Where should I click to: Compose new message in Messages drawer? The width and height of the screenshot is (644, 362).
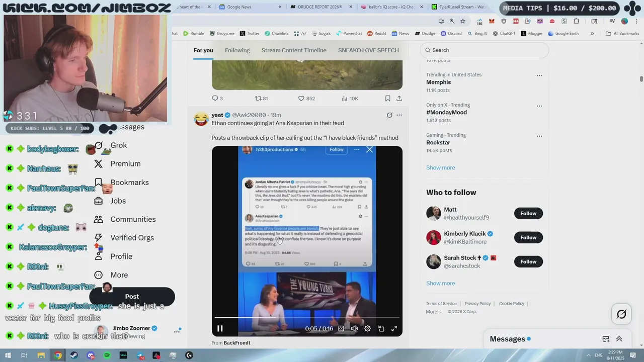[606, 339]
